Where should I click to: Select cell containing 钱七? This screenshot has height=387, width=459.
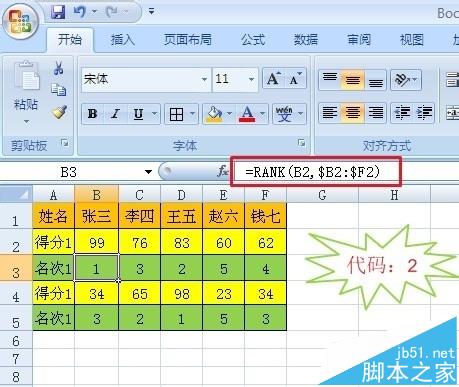coord(265,216)
